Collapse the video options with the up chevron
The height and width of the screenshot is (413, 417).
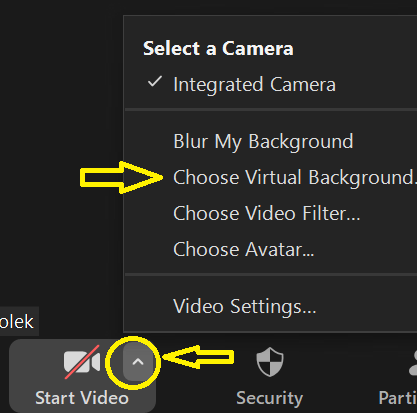(x=138, y=362)
